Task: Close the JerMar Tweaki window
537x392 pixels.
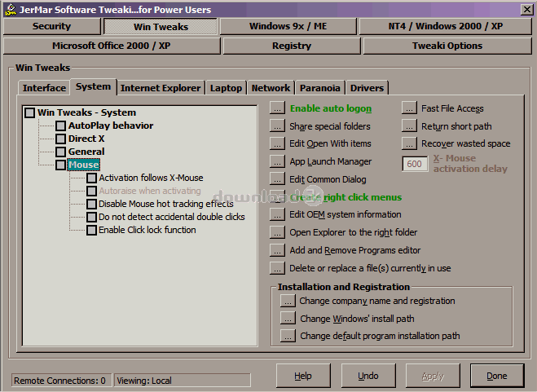Action: [x=527, y=9]
